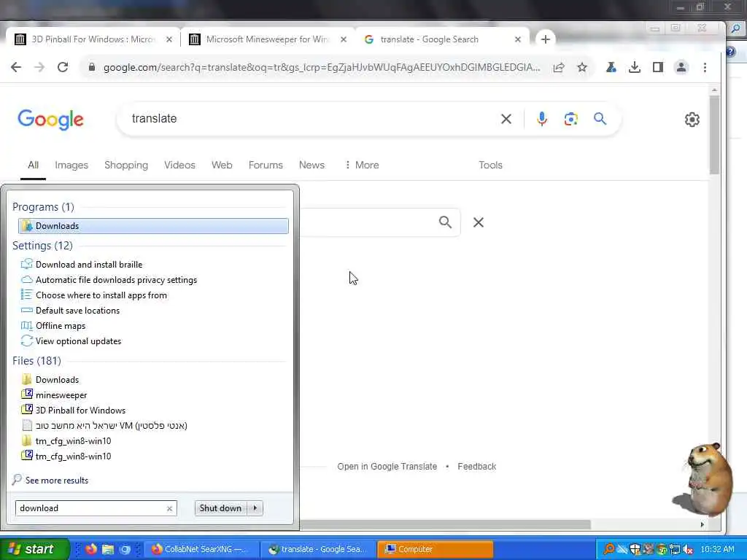This screenshot has width=747, height=560.
Task: Open the Chrome downloads tray
Action: click(x=634, y=67)
